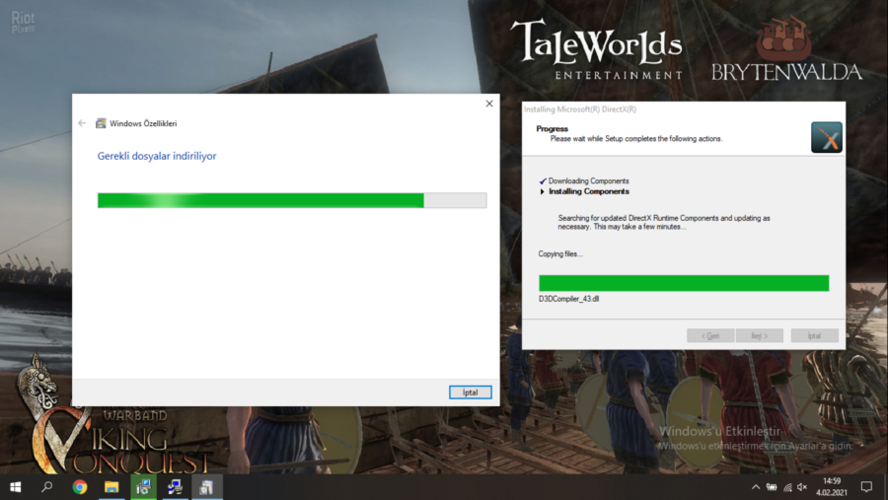Click the 'Installing Components' step label
Screen dimensions: 888x500
(588, 191)
